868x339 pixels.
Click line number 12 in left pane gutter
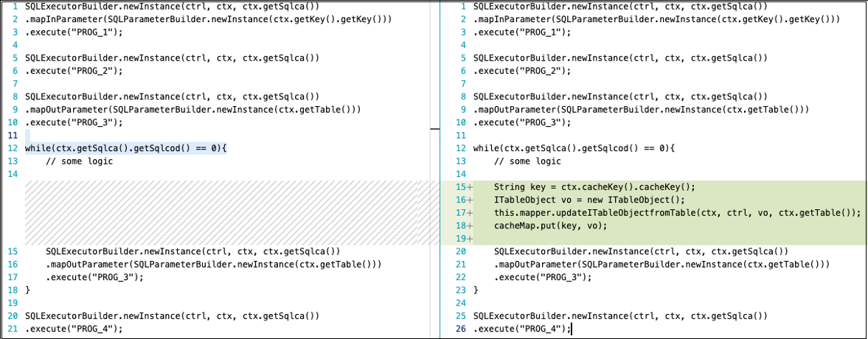pos(10,148)
